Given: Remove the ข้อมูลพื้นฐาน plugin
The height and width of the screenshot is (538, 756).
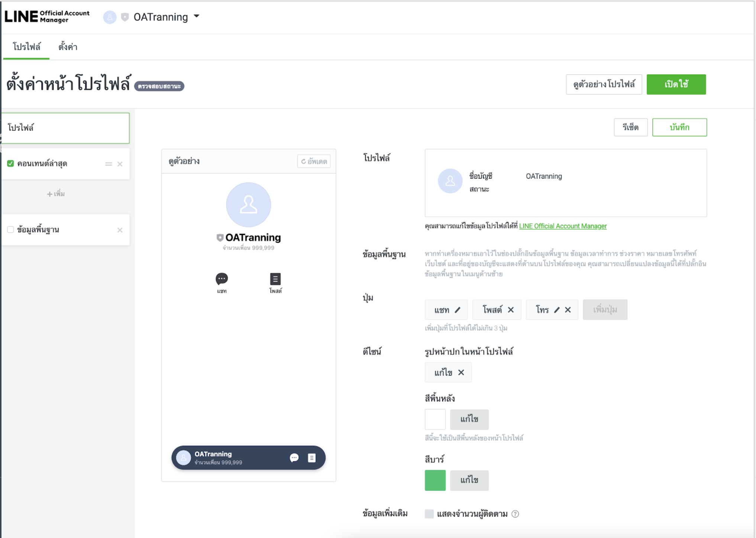Looking at the screenshot, I should pyautogui.click(x=120, y=230).
